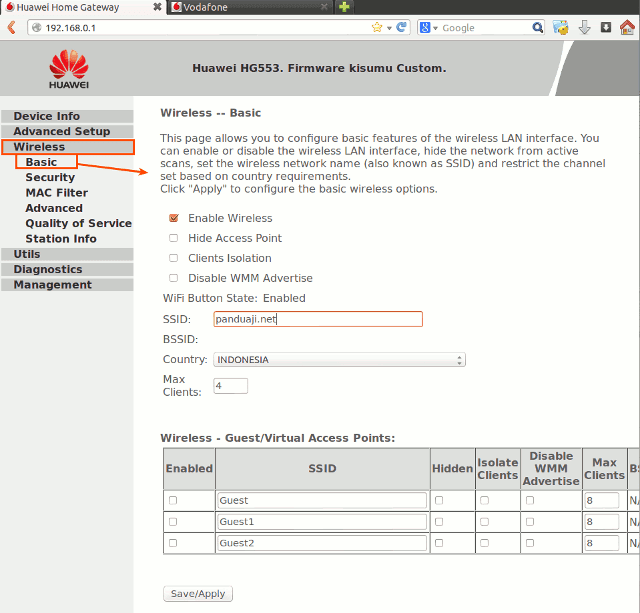
Task: Click Max Clients field in Guest1 row
Action: [x=602, y=522]
